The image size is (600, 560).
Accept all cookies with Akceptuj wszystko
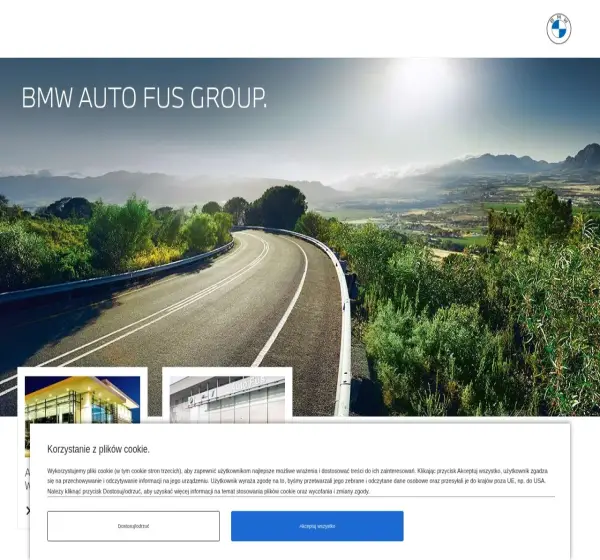pos(317,526)
